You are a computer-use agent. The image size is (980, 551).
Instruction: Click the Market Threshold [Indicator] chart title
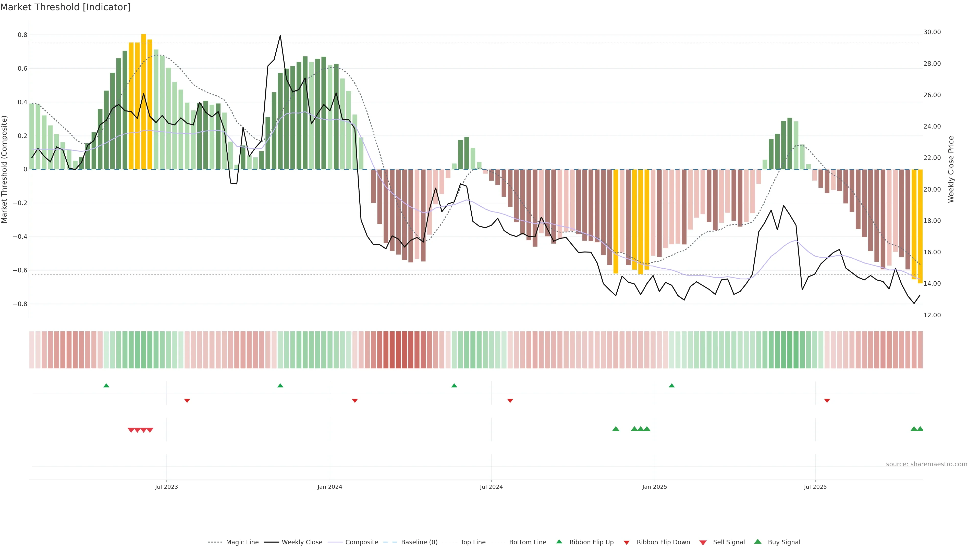point(65,7)
